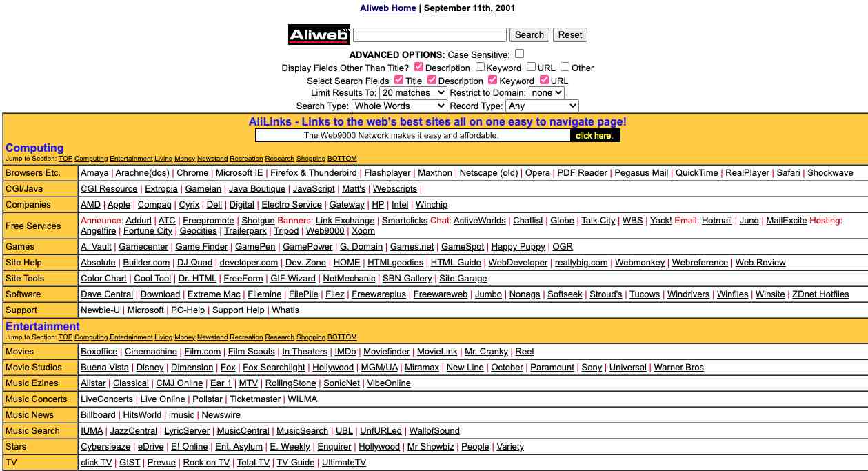This screenshot has width=868, height=471.
Task: Open the Limit Results To dropdown
Action: coord(413,92)
